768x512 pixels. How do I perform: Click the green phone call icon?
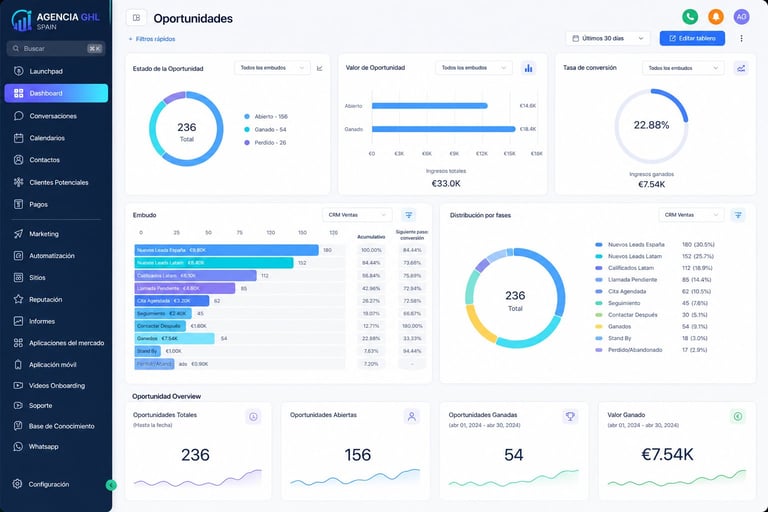690,17
